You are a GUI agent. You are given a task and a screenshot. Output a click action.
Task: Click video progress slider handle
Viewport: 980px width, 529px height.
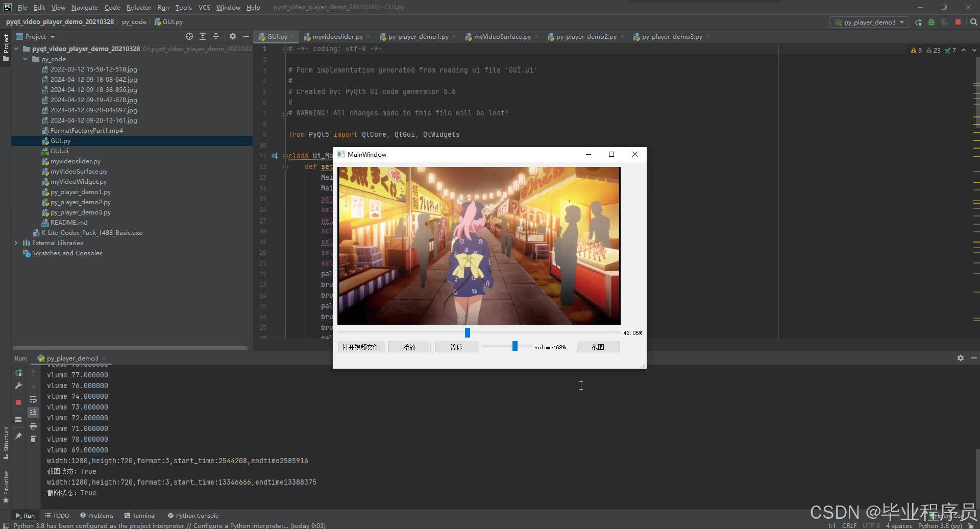point(467,332)
